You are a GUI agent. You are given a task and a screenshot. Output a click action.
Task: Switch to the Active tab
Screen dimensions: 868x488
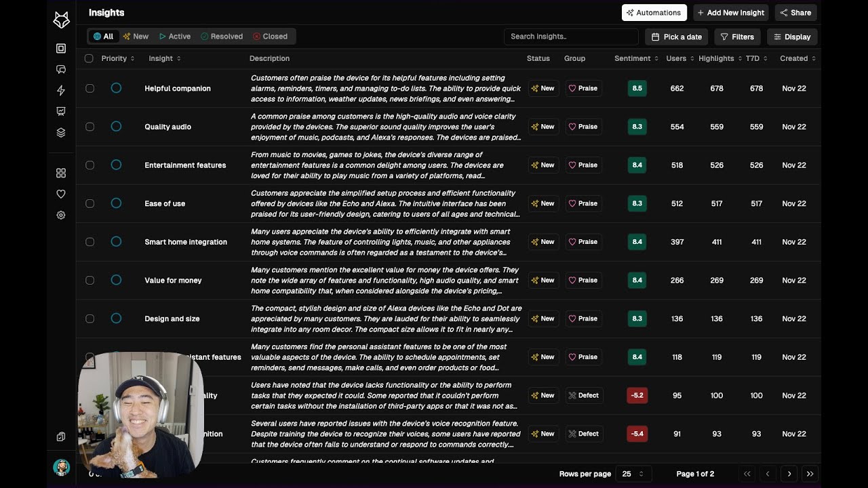pos(175,37)
